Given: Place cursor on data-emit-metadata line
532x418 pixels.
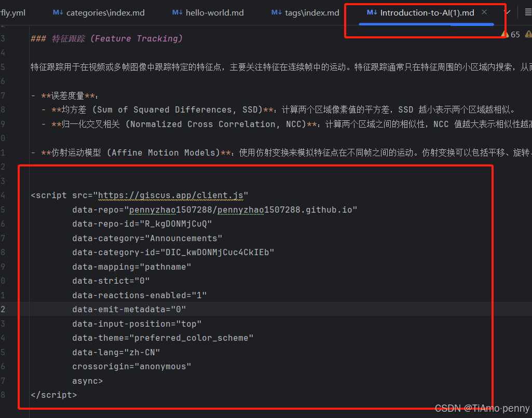Looking at the screenshot, I should (x=129, y=310).
